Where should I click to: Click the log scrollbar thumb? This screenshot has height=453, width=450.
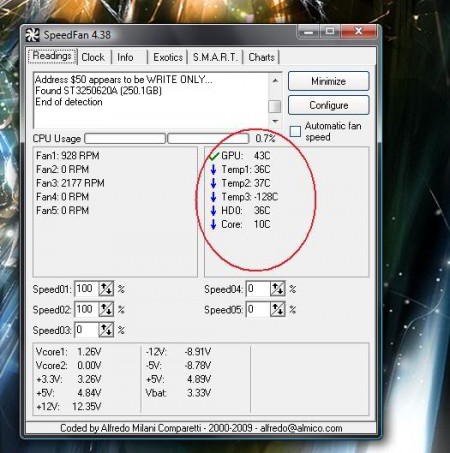click(275, 107)
